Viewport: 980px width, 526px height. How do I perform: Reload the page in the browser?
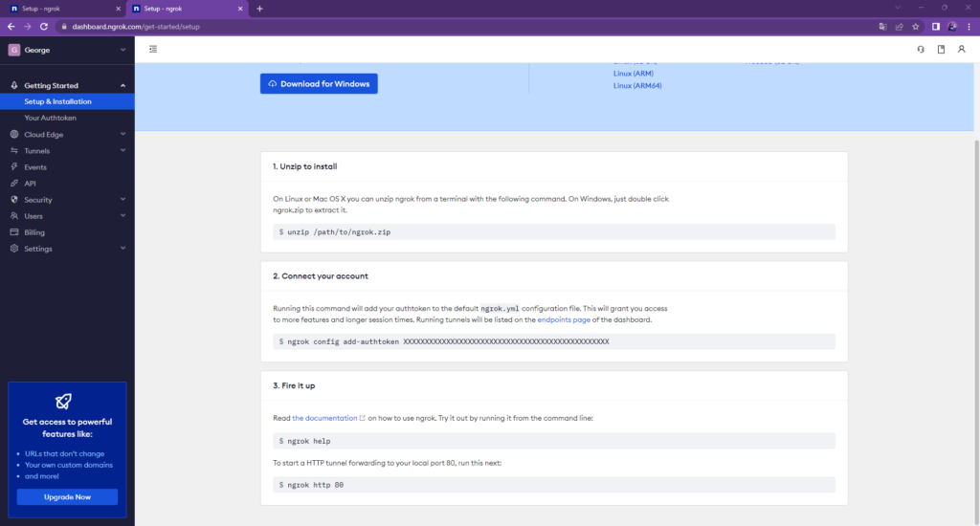[x=42, y=27]
